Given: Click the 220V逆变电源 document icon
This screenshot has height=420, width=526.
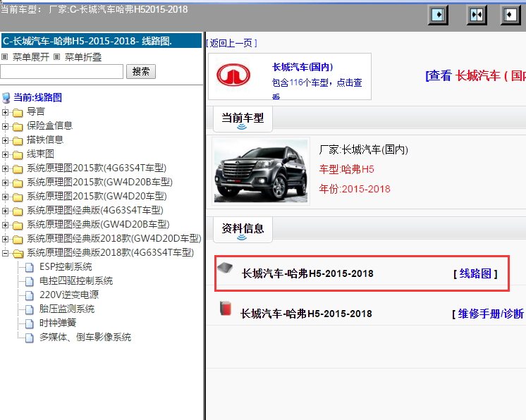Looking at the screenshot, I should (30, 295).
